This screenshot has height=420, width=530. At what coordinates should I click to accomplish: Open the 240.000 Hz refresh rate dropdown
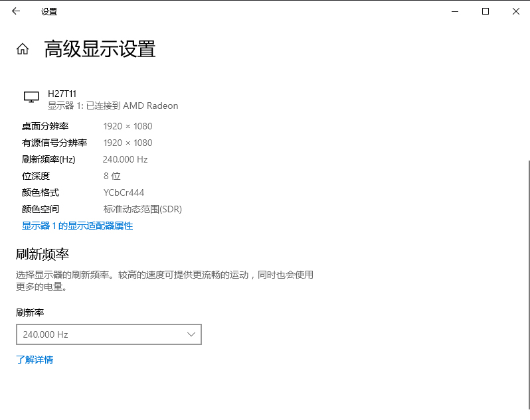pyautogui.click(x=109, y=334)
